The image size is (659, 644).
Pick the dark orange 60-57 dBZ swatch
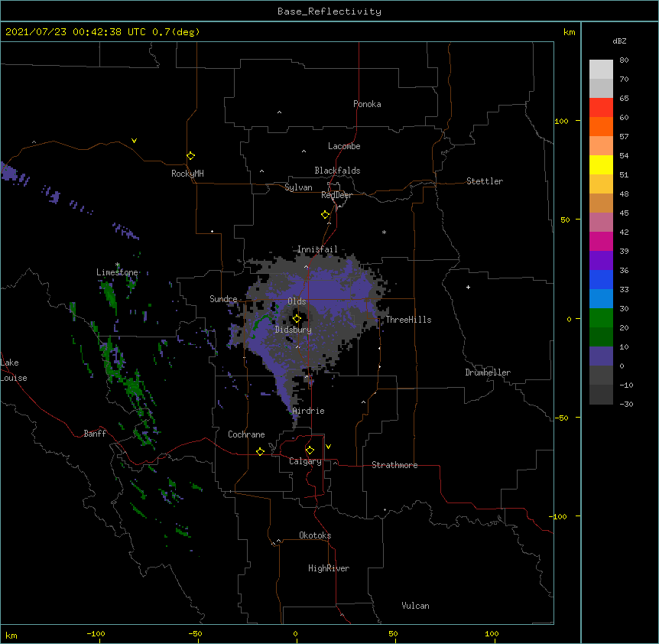click(601, 126)
